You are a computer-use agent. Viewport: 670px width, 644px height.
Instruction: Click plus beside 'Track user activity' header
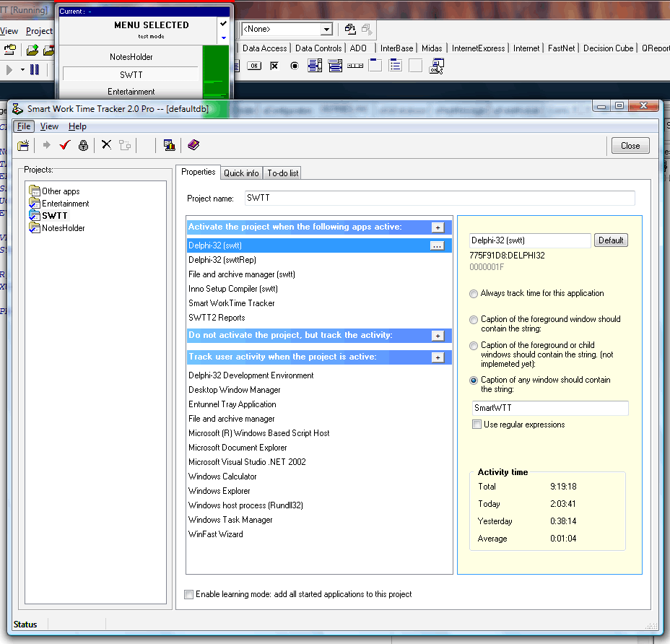[437, 357]
